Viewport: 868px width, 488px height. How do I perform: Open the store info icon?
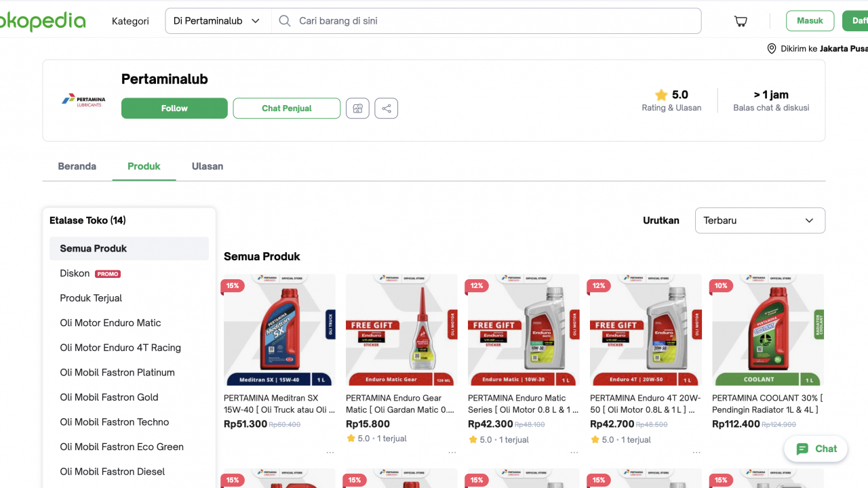(x=357, y=108)
